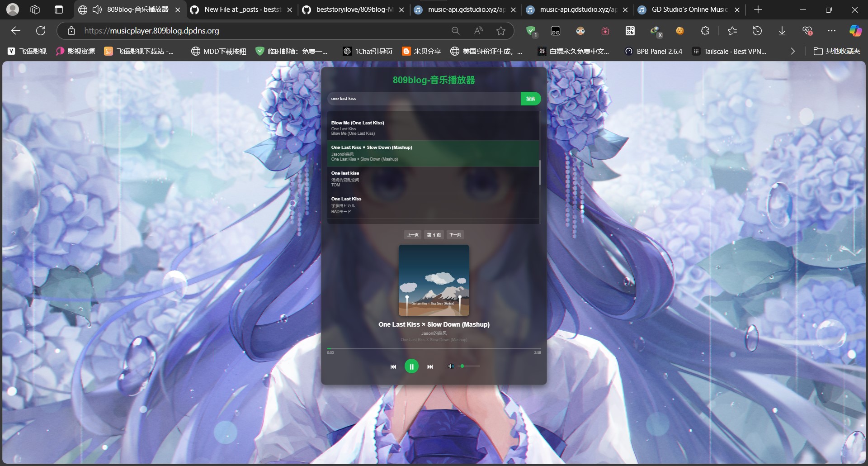Open 飞语影视 bookmark

(x=27, y=52)
